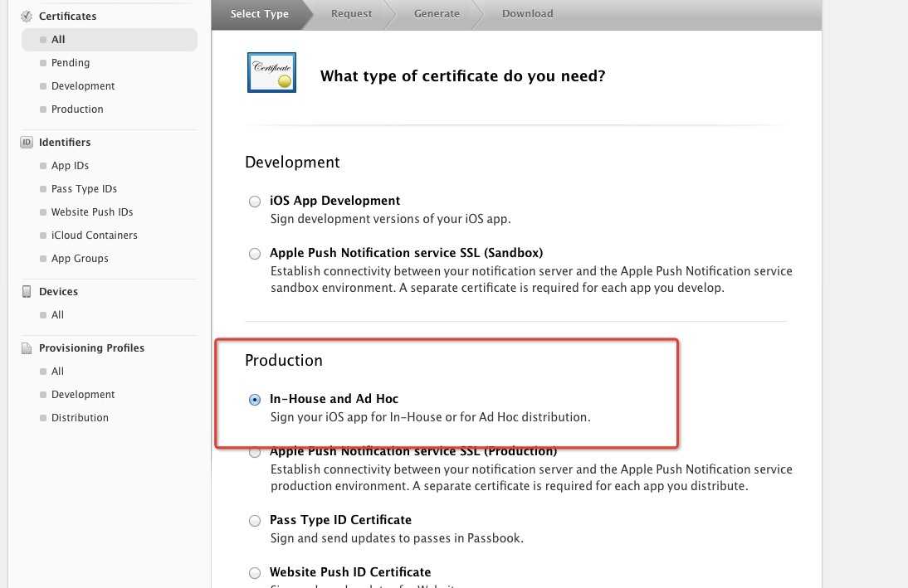Image resolution: width=908 pixels, height=588 pixels.
Task: Click the iOS App Development label
Action: pos(334,200)
